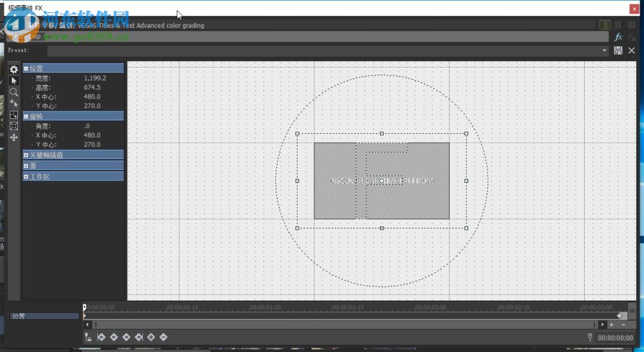
Task: Zoom in keyframe timeline with plus
Action: point(612,324)
